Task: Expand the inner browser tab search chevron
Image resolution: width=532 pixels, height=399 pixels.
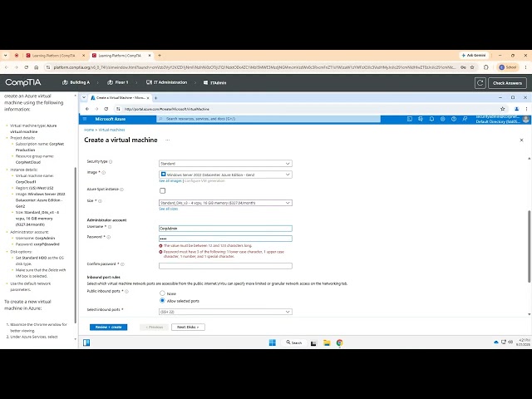Action: pos(84,98)
